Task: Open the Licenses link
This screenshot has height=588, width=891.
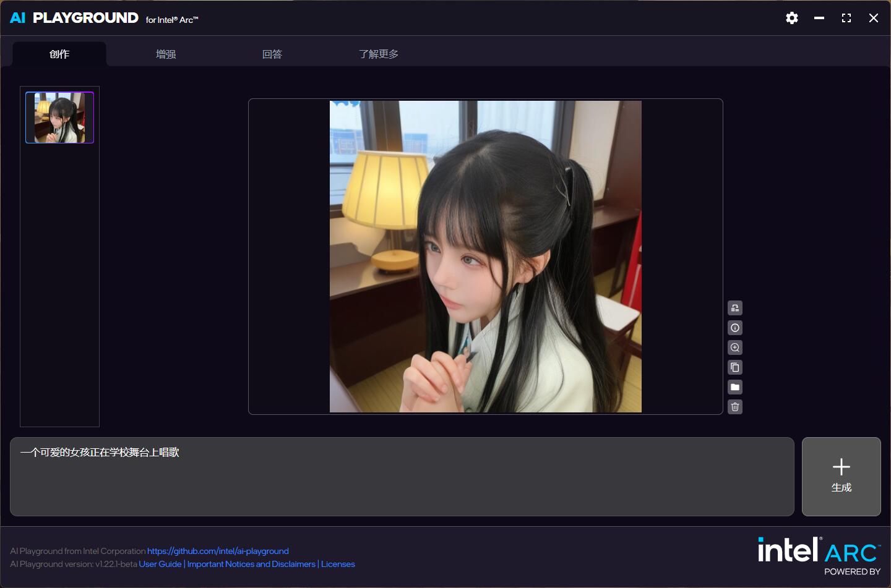Action: coord(338,564)
